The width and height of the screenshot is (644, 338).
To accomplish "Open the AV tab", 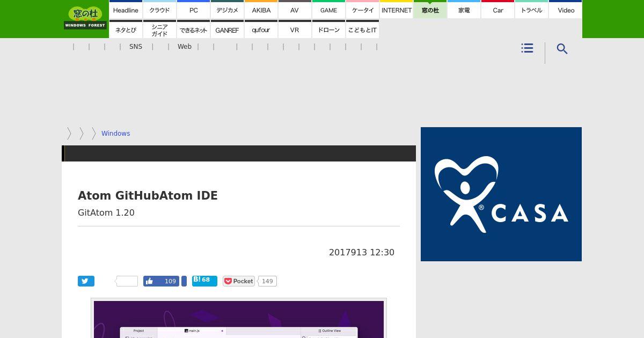I will 295,10.
